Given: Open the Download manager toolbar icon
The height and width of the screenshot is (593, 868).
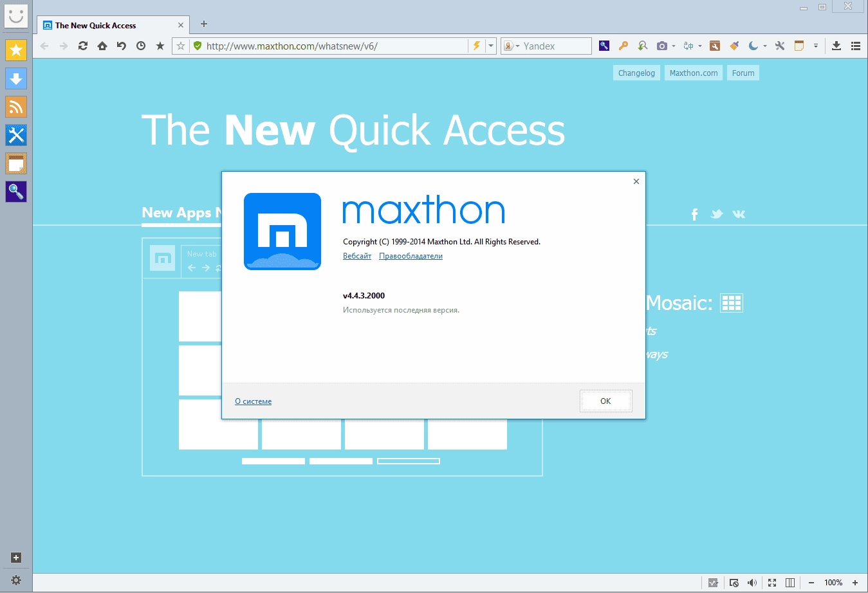Looking at the screenshot, I should click(x=836, y=46).
